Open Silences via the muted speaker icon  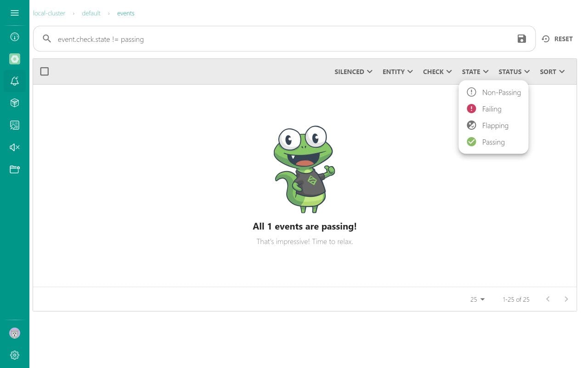(14, 147)
